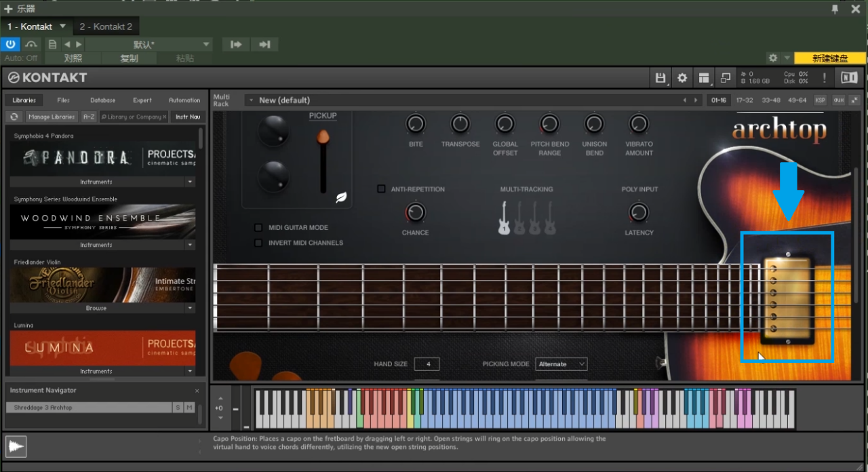Open Kontakt save floppy disk menu
This screenshot has width=868, height=472.
point(660,78)
